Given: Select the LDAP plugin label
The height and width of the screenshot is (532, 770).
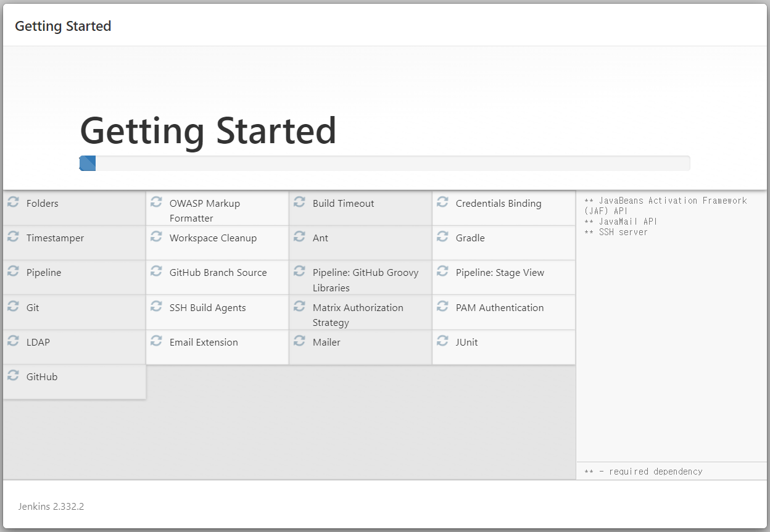Looking at the screenshot, I should (x=38, y=342).
